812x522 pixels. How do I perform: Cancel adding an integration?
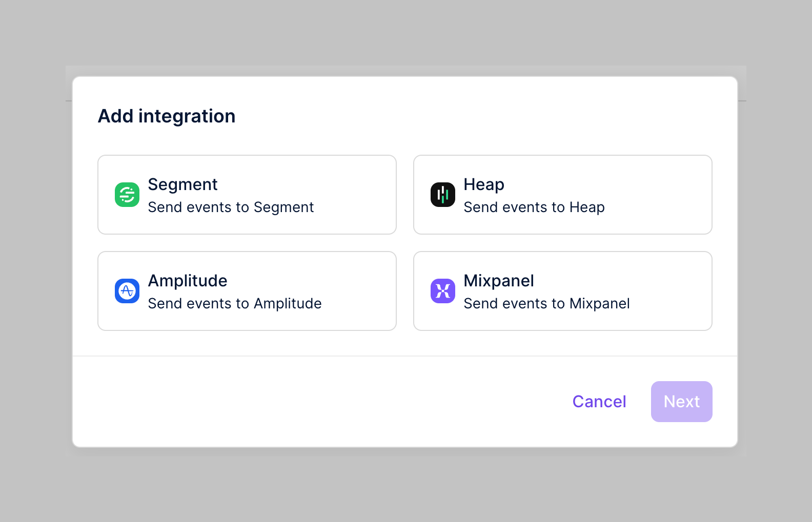[x=599, y=402]
